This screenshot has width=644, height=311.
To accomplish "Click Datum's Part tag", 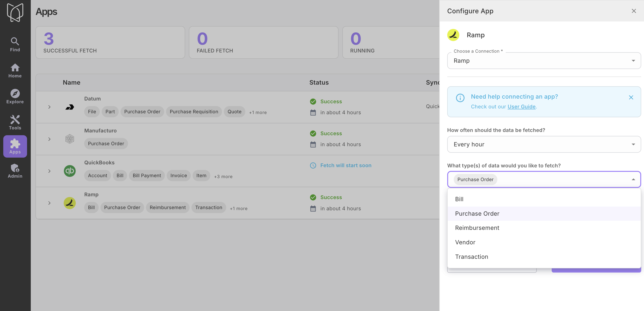I will 110,112.
